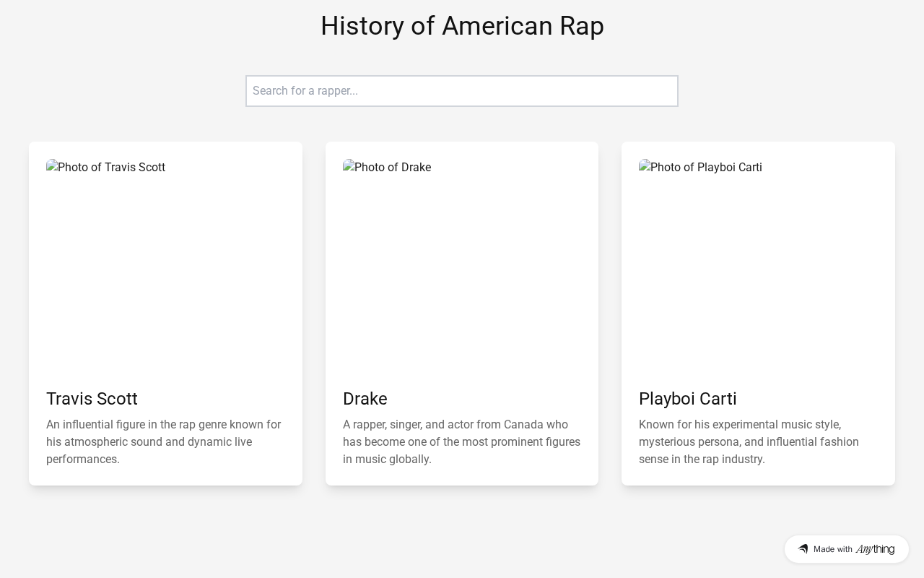Open the Playboi Carti name title
Screen dimensions: 924x578
tap(687, 399)
